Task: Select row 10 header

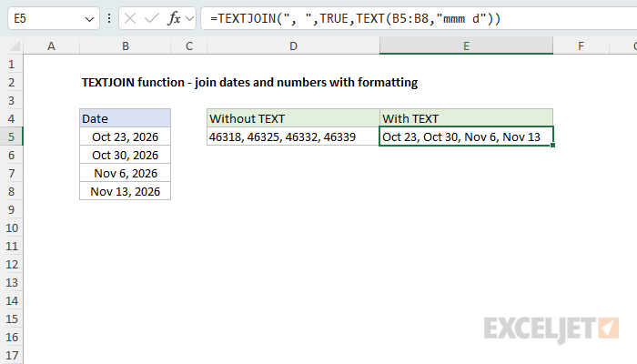Action: coord(11,227)
